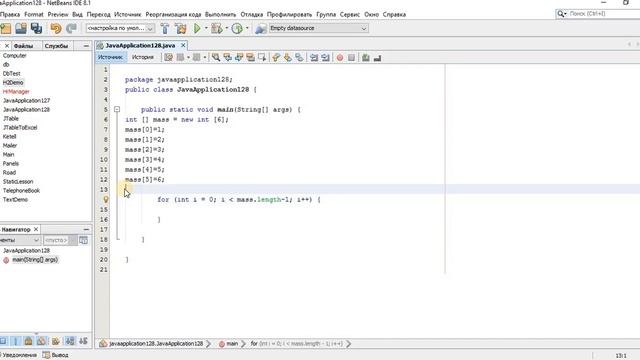Select TelephoneBook project in tree

tap(21, 191)
